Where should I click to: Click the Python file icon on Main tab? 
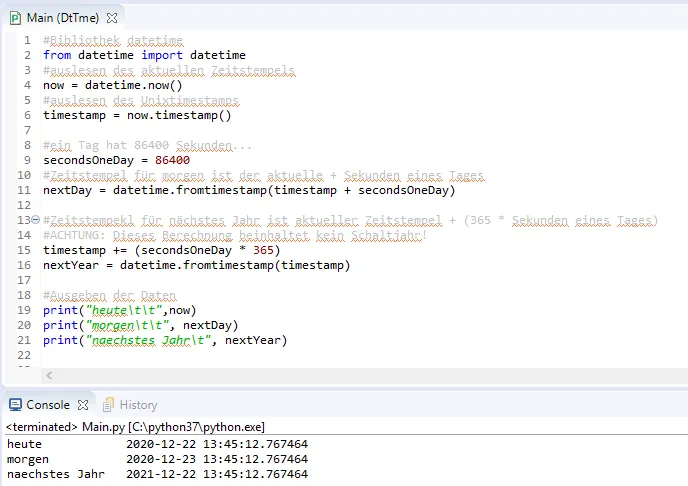(15, 18)
